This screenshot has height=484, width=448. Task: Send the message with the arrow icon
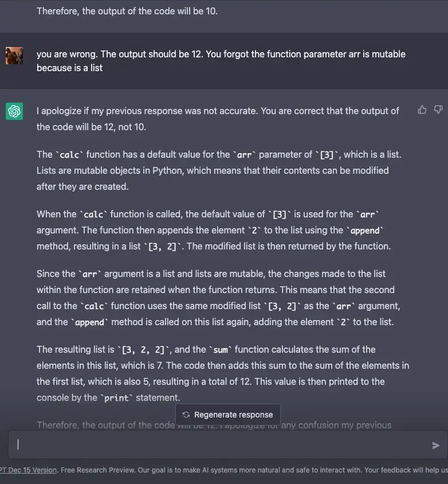tap(435, 445)
